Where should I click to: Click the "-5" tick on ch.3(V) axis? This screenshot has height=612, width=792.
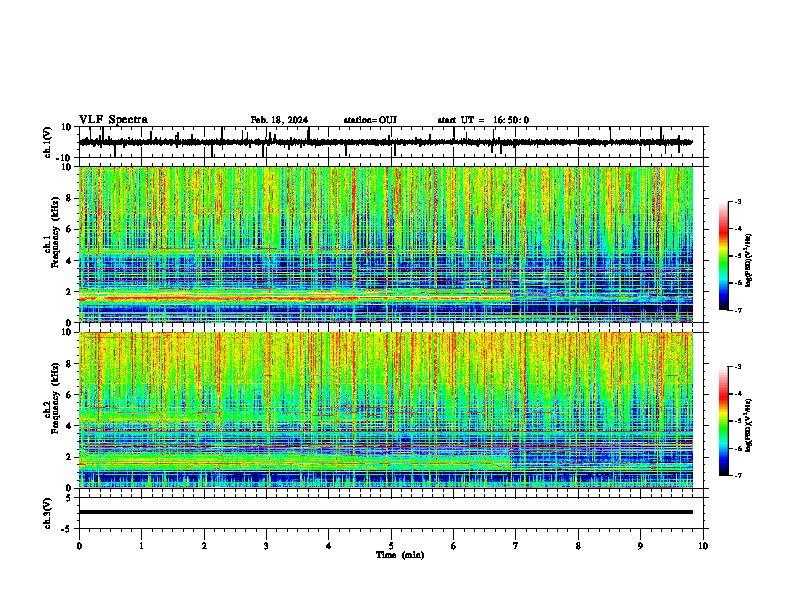pos(68,529)
